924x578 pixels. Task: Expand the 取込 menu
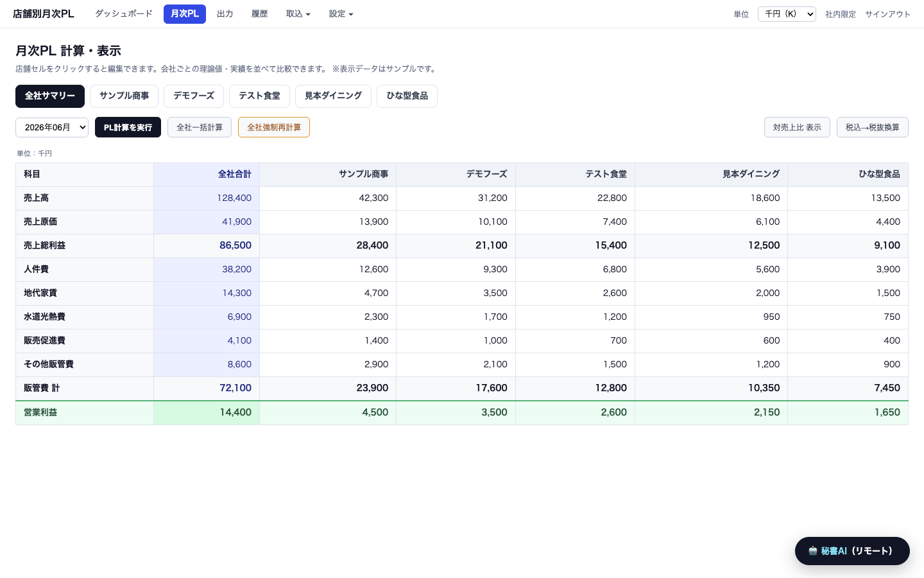click(x=298, y=14)
